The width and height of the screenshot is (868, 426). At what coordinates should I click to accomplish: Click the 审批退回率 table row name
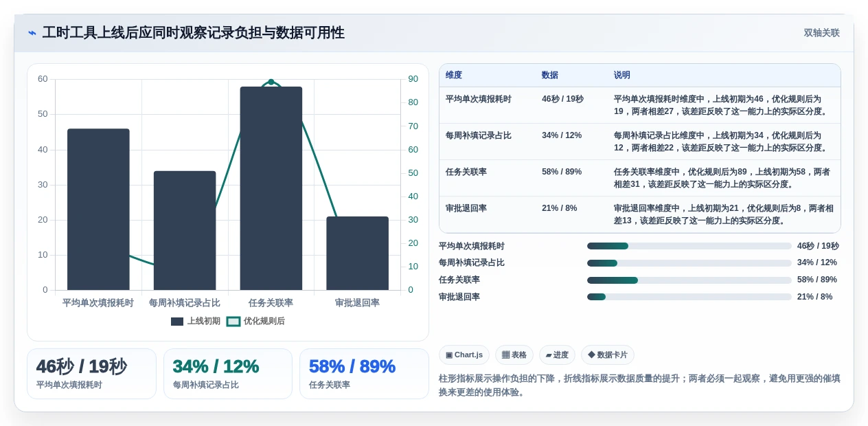coord(466,208)
